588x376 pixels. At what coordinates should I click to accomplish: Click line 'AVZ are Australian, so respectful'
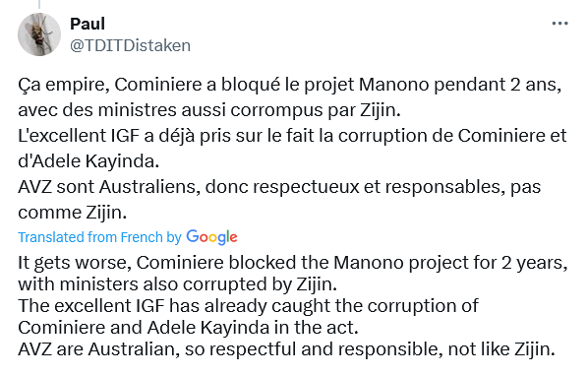pyautogui.click(x=286, y=349)
